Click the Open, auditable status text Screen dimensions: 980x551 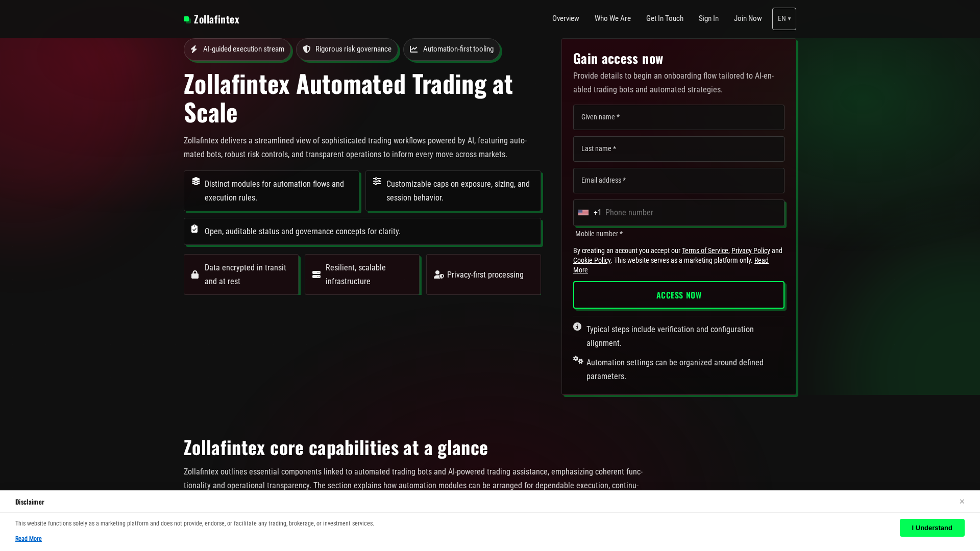(x=303, y=232)
